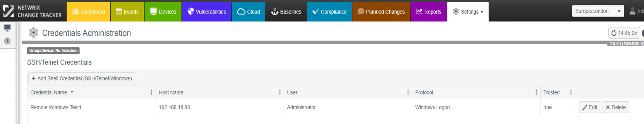Edit the Remote Windows Test1 credential
644x124 pixels.
click(x=590, y=107)
